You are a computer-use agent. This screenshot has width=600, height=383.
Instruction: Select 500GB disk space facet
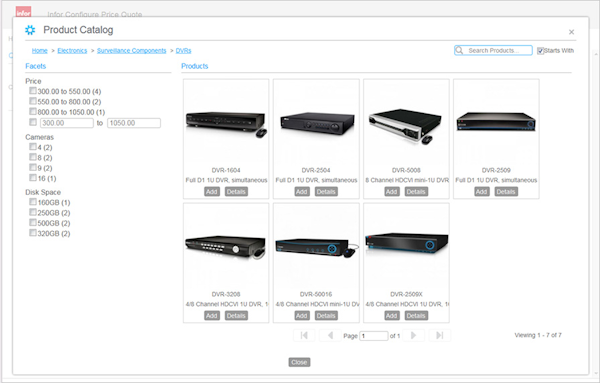pyautogui.click(x=33, y=222)
